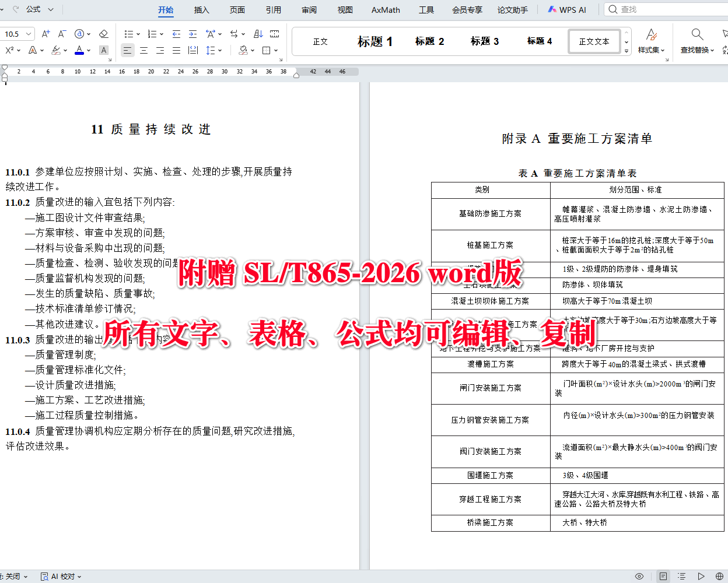Open the line spacing icon

pos(210,50)
